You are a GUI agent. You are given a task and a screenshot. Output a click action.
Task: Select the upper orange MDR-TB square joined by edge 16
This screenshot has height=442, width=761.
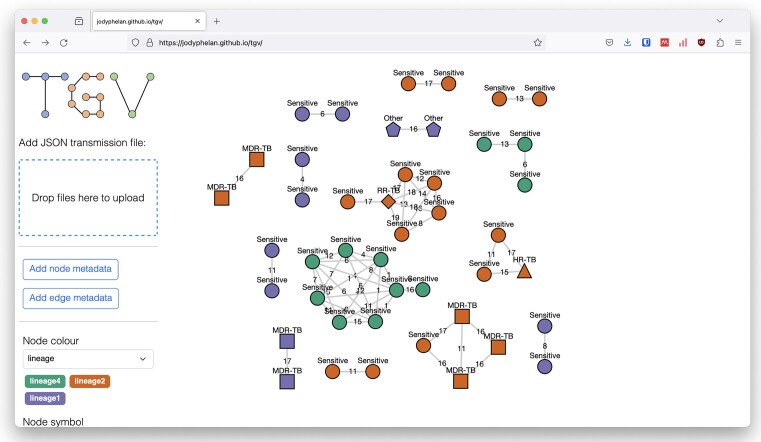256,160
